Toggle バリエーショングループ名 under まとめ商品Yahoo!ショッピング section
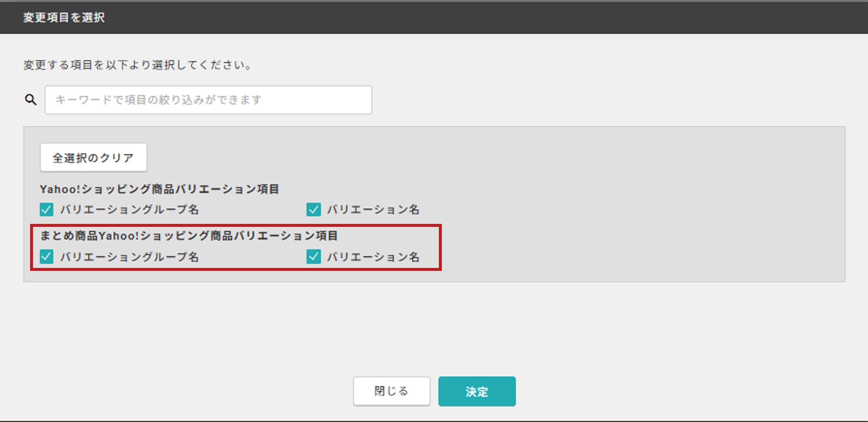868x422 pixels. [x=47, y=257]
